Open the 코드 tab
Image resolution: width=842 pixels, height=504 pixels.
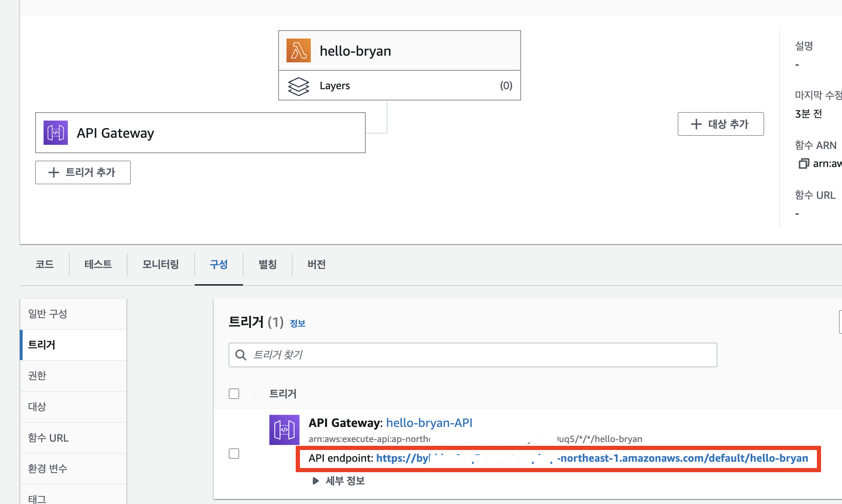[x=44, y=264]
